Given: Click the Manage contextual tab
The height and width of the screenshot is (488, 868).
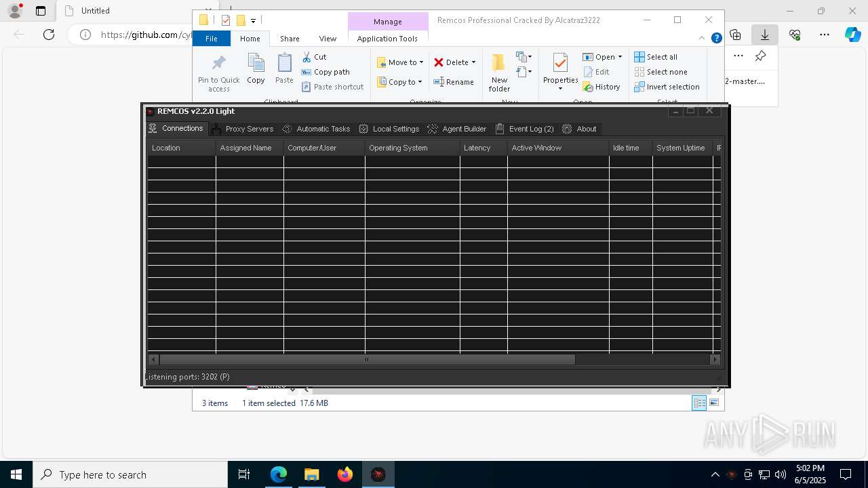Looking at the screenshot, I should pos(388,22).
